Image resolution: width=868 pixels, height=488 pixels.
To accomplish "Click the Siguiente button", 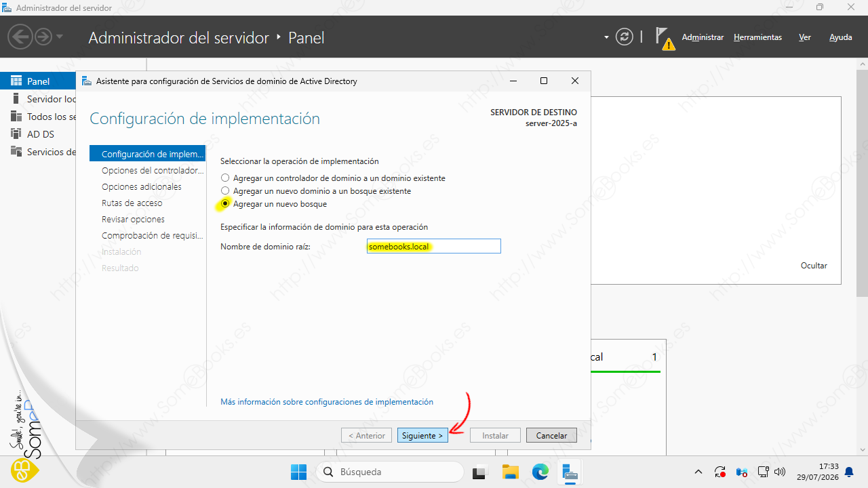I will point(422,436).
